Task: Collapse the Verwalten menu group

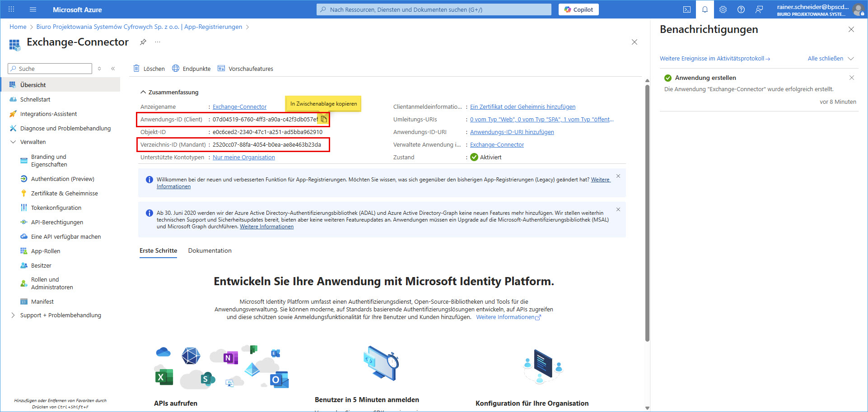Action: tap(13, 142)
